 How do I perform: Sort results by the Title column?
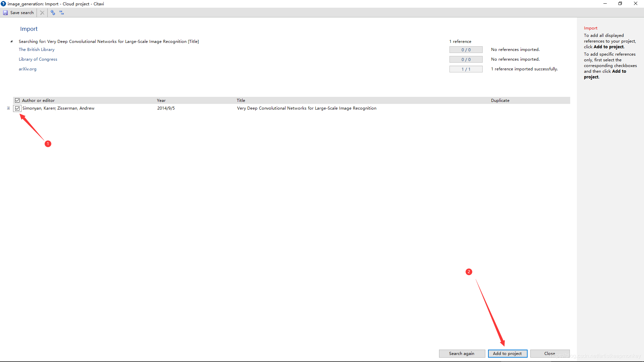click(241, 101)
